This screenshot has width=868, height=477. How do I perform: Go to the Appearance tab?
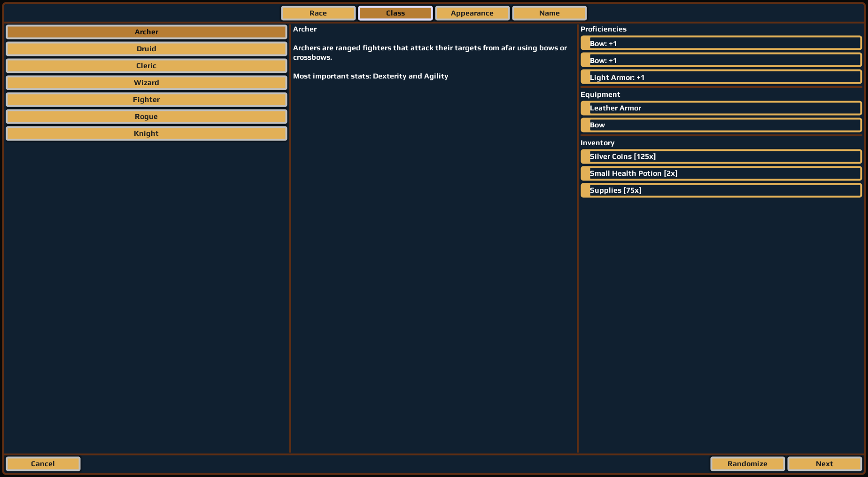point(472,13)
